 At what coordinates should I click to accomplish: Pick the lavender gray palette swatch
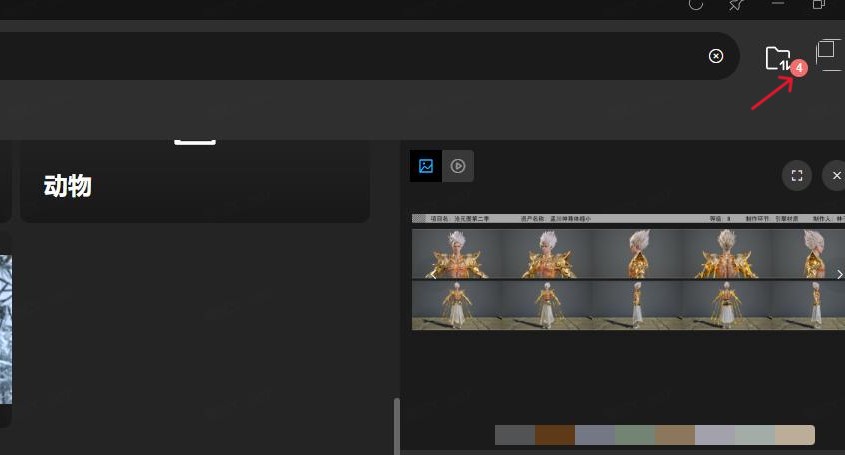coord(715,435)
